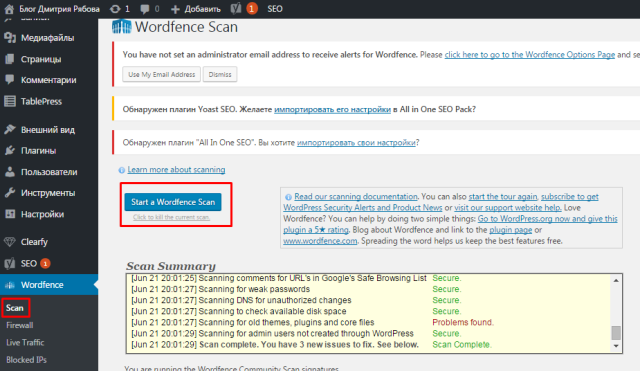
Task: Click the Use My Email Address button
Action: point(162,74)
